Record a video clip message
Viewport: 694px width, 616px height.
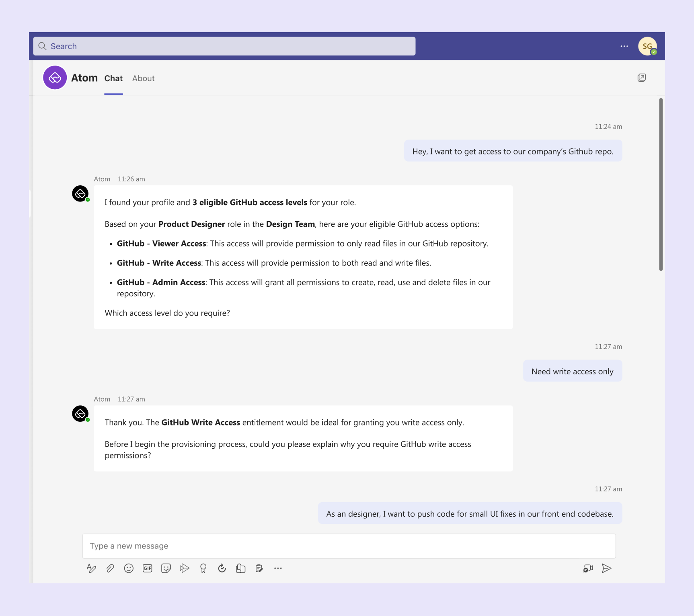click(x=588, y=568)
